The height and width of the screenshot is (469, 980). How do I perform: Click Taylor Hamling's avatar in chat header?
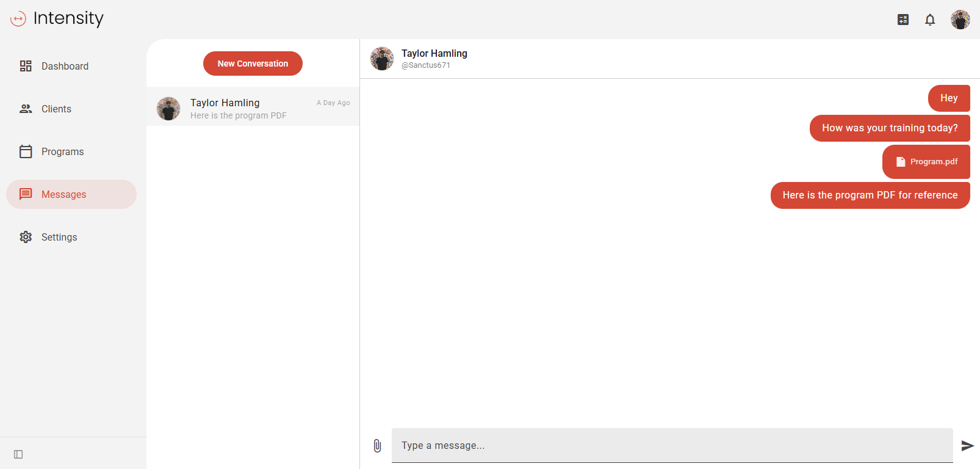coord(382,59)
